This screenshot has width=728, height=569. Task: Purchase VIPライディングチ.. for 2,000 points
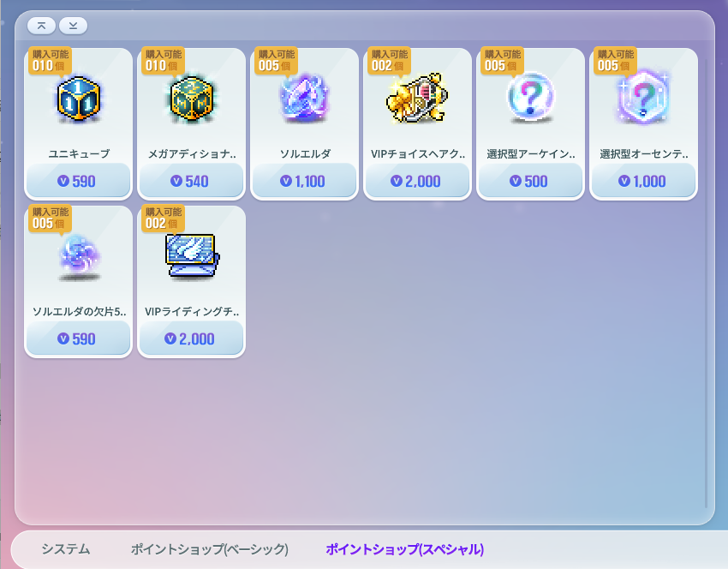point(191,338)
